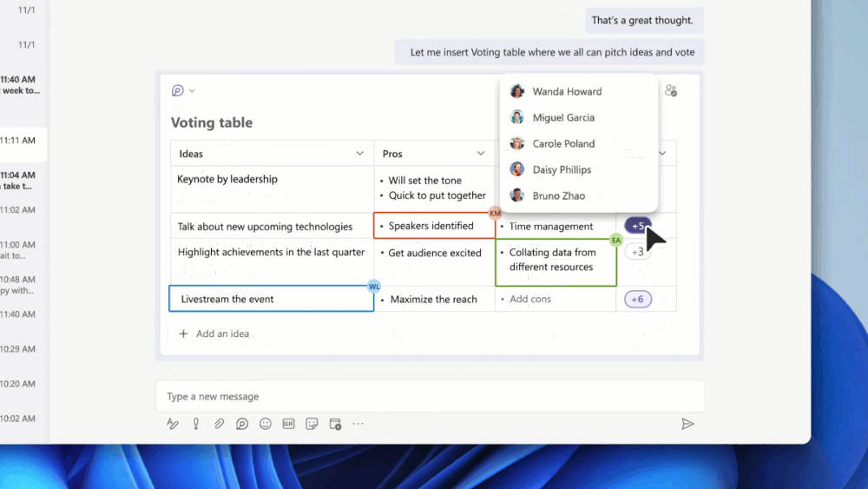This screenshot has height=489, width=868.
Task: Click the sharing people icon on Loop card
Action: (670, 90)
